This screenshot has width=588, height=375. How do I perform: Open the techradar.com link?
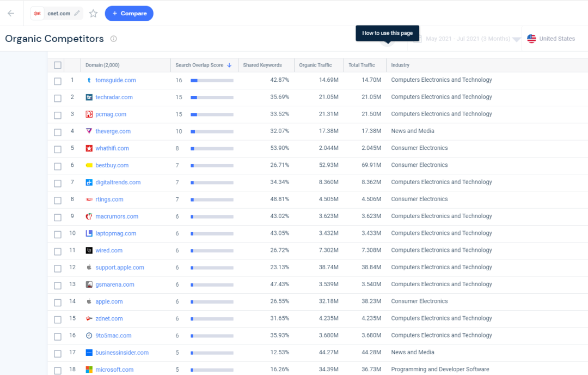pos(114,97)
